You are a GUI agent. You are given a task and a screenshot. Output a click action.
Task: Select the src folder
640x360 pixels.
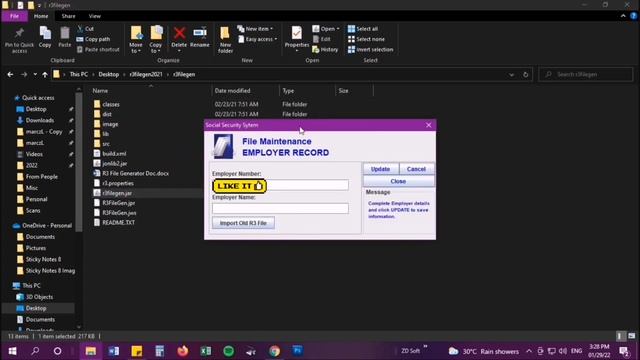tap(106, 144)
